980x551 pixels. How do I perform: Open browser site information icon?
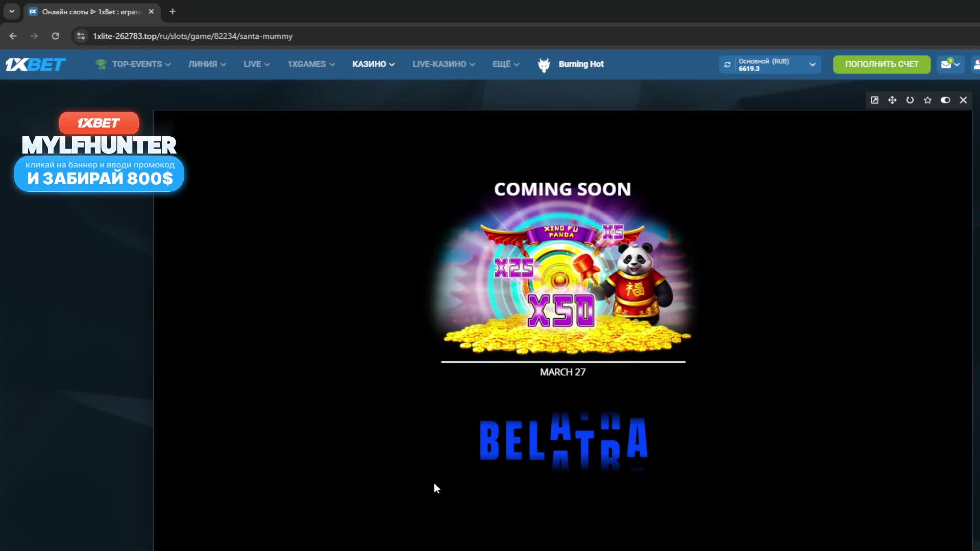[81, 36]
